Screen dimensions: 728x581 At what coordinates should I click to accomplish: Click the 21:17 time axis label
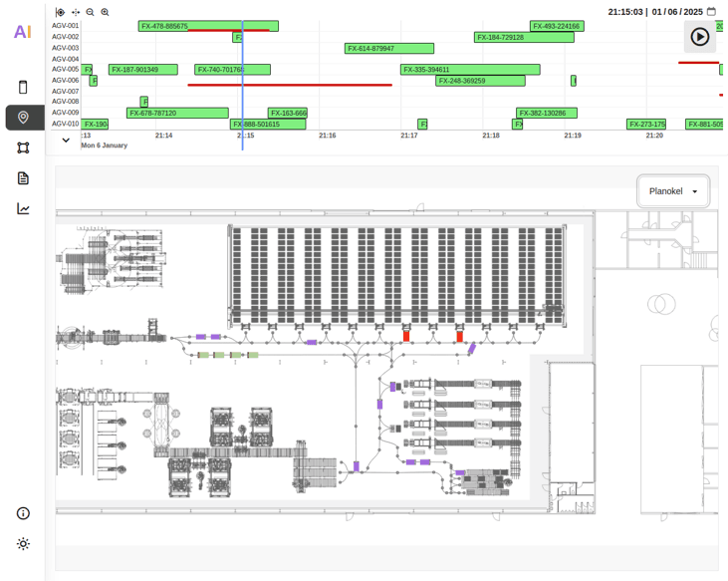pyautogui.click(x=409, y=136)
